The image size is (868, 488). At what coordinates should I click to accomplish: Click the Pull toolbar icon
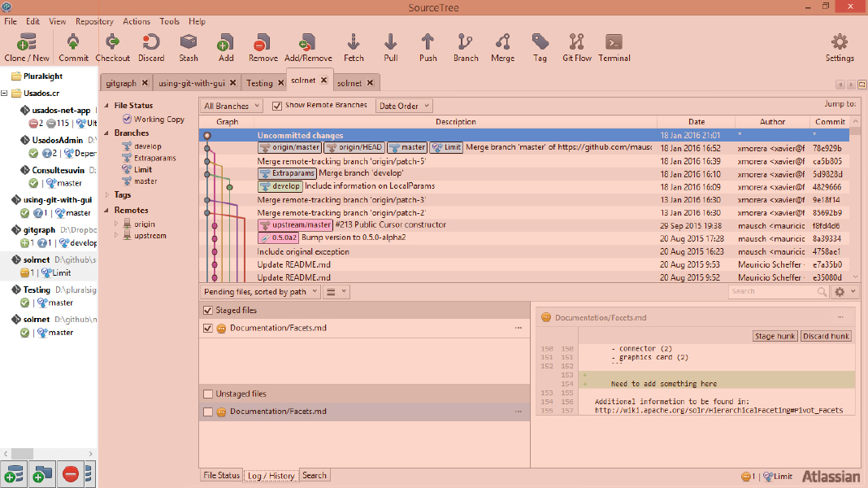tap(391, 47)
